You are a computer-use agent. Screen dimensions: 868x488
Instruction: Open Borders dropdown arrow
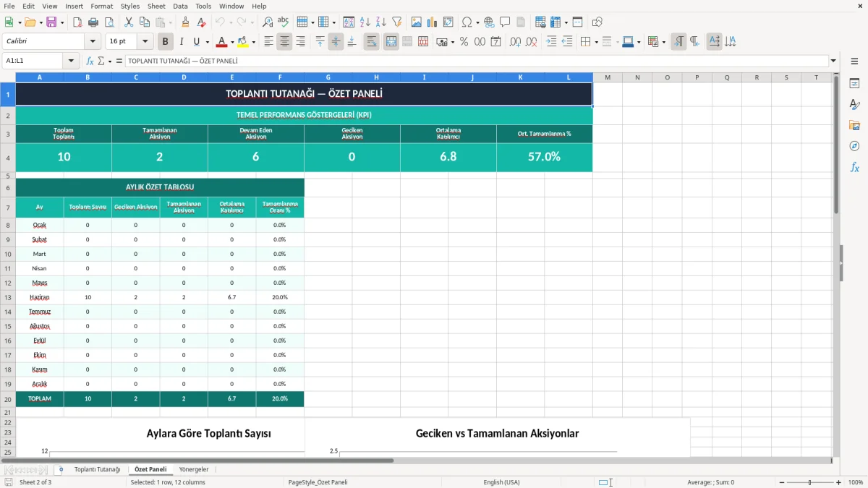tap(595, 42)
